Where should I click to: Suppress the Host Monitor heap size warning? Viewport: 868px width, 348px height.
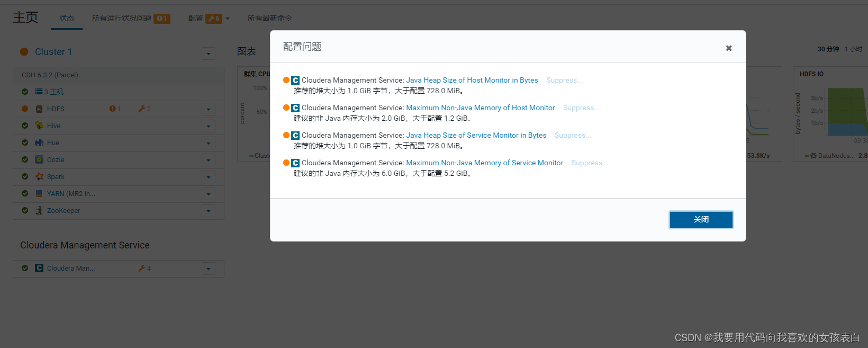[x=564, y=80]
